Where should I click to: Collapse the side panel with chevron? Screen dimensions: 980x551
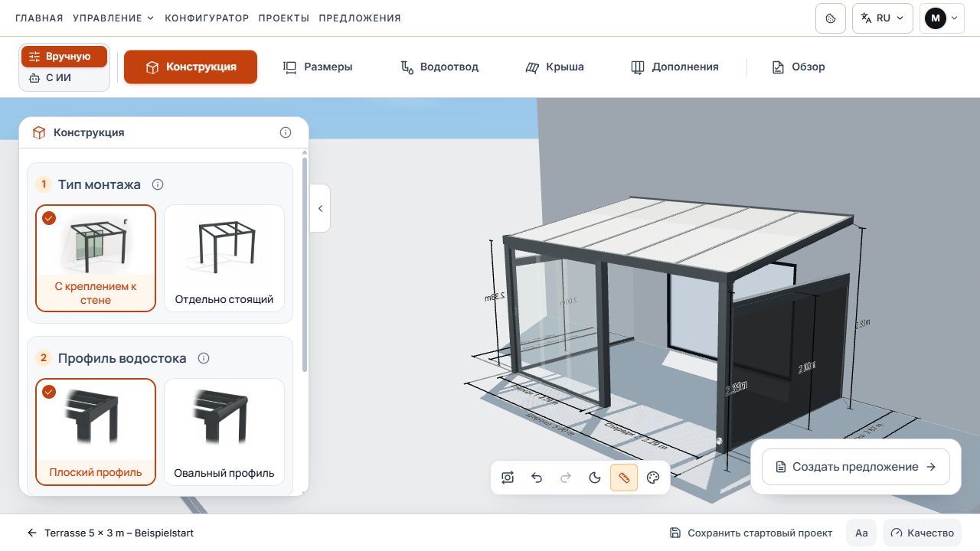click(320, 208)
